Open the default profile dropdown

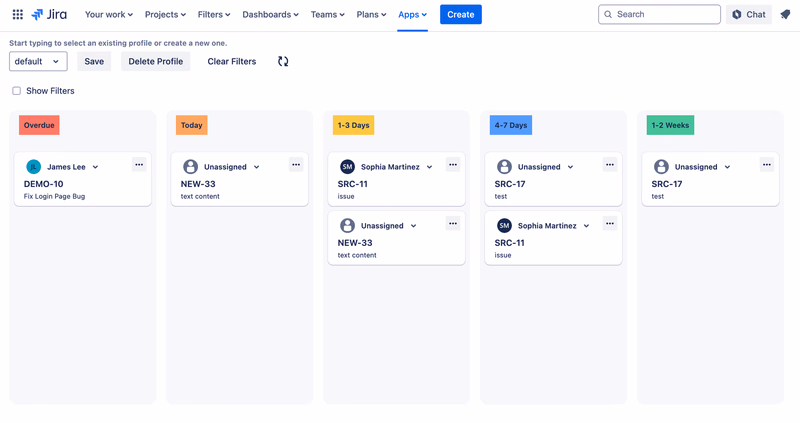click(38, 61)
